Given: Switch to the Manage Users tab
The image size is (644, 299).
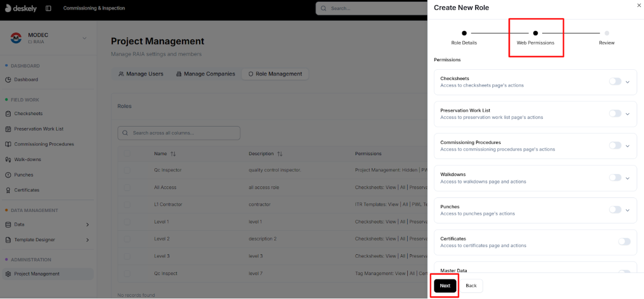Looking at the screenshot, I should [141, 74].
